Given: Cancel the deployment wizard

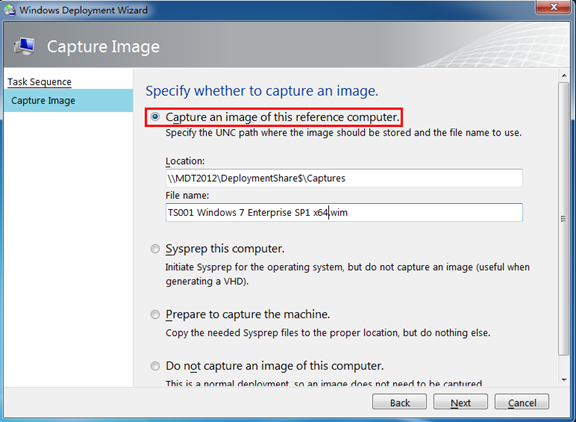Looking at the screenshot, I should 522,402.
